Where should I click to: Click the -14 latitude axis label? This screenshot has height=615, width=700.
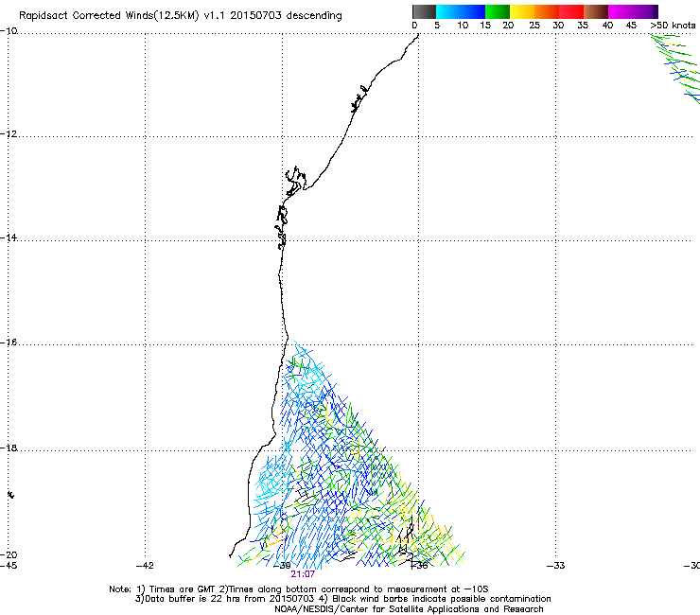point(9,237)
